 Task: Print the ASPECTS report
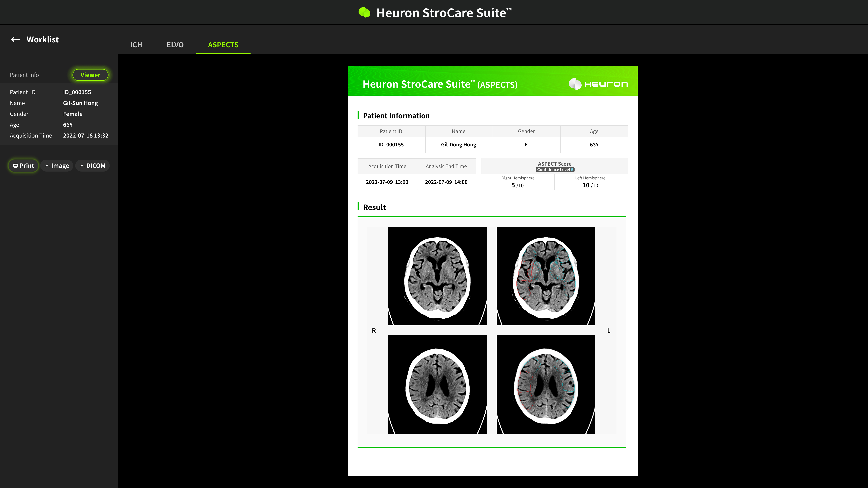pyautogui.click(x=24, y=166)
